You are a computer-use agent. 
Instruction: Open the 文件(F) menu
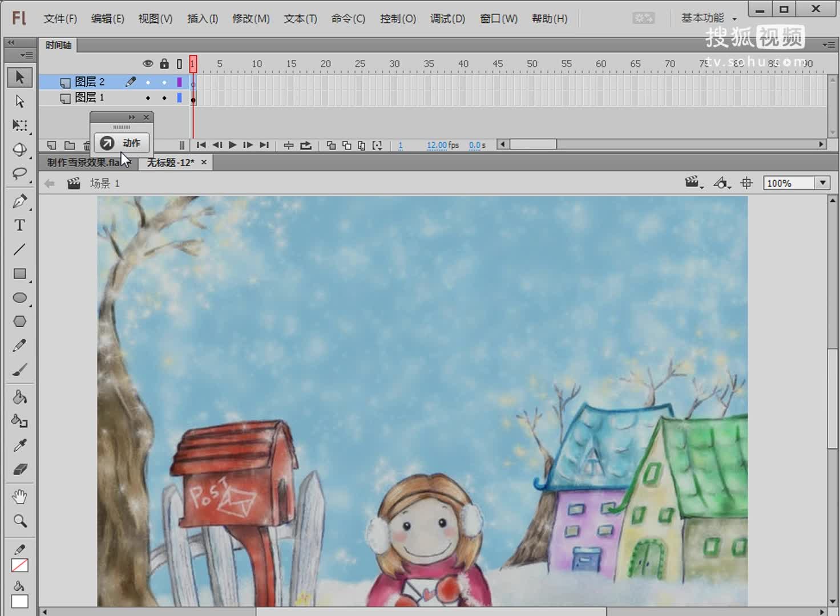60,19
